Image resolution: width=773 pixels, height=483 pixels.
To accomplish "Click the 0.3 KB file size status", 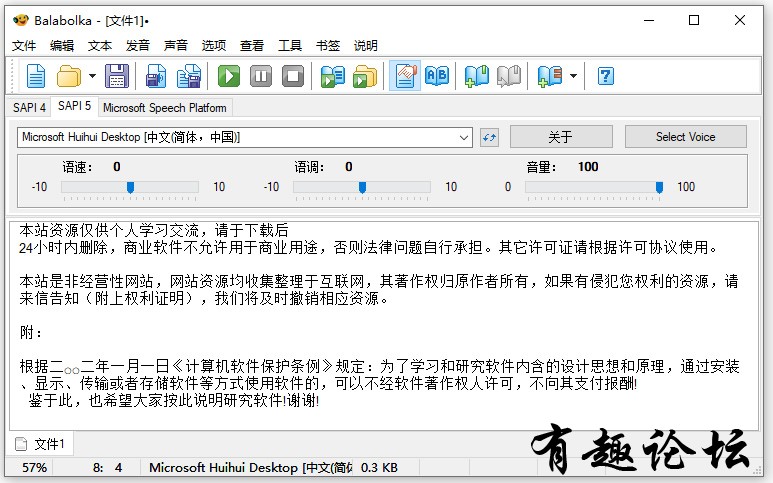I will click(379, 467).
